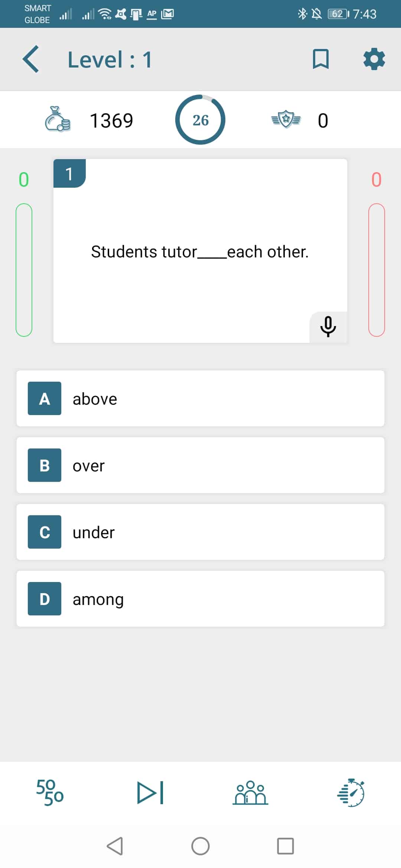Viewport: 401px width, 868px height.
Task: Tap the circular countdown timer showing 26
Action: pos(200,119)
